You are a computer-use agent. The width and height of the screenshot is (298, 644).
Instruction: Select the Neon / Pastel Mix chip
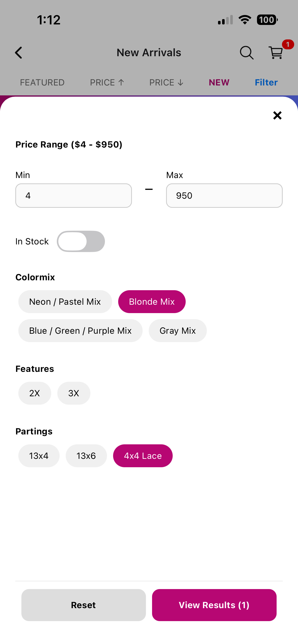click(x=65, y=302)
